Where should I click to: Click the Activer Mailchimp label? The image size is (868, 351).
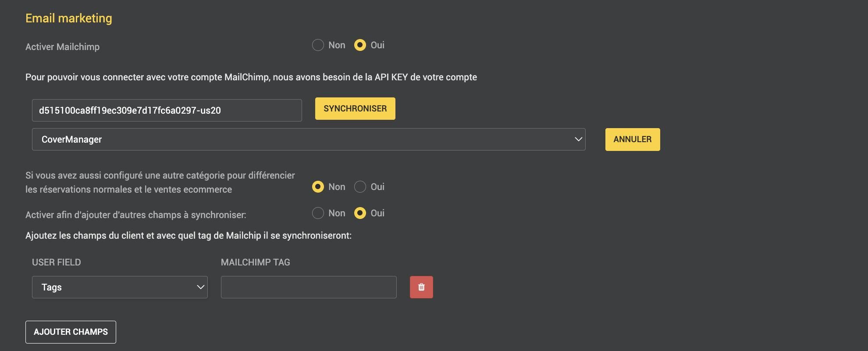[62, 47]
